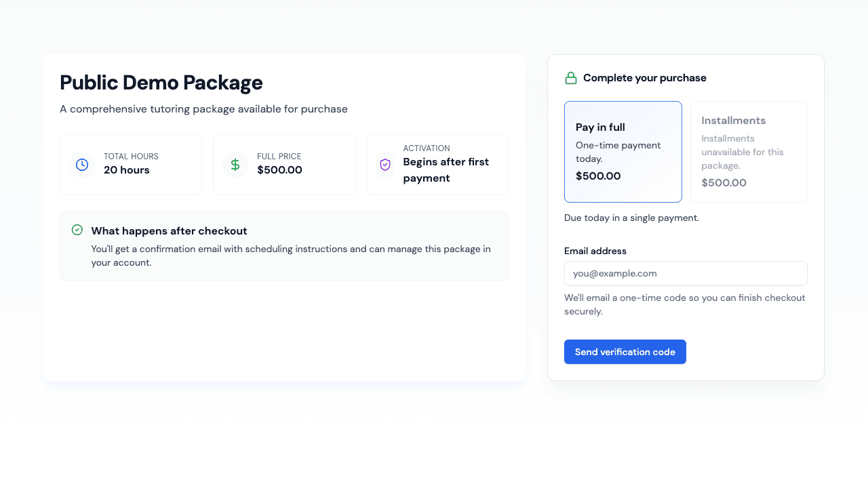
Task: Click the purple shield icon in the Activation card
Action: [385, 164]
